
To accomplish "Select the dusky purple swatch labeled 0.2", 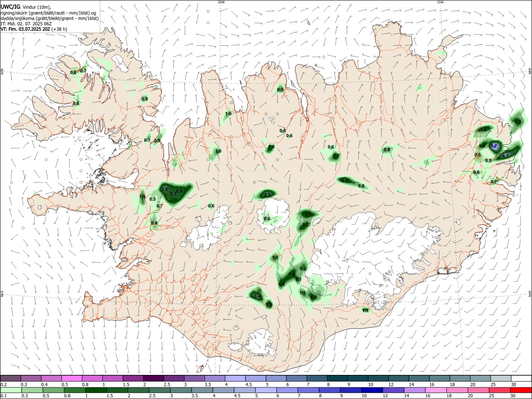I will click(10, 378).
